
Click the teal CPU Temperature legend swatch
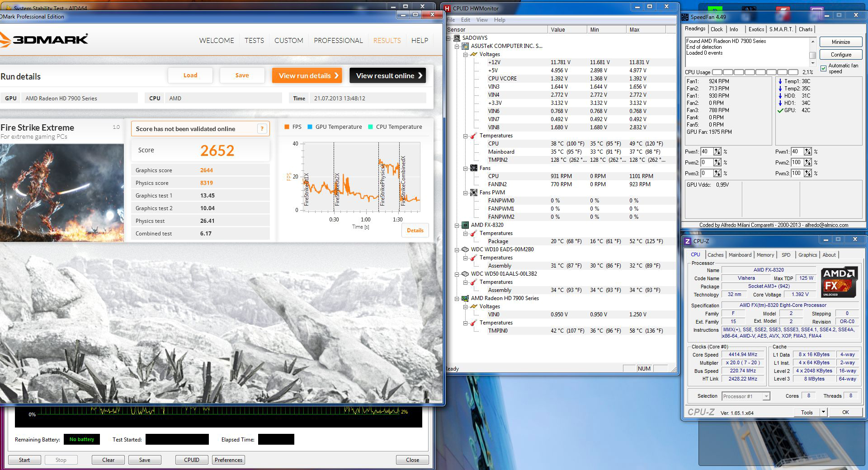pos(371,127)
